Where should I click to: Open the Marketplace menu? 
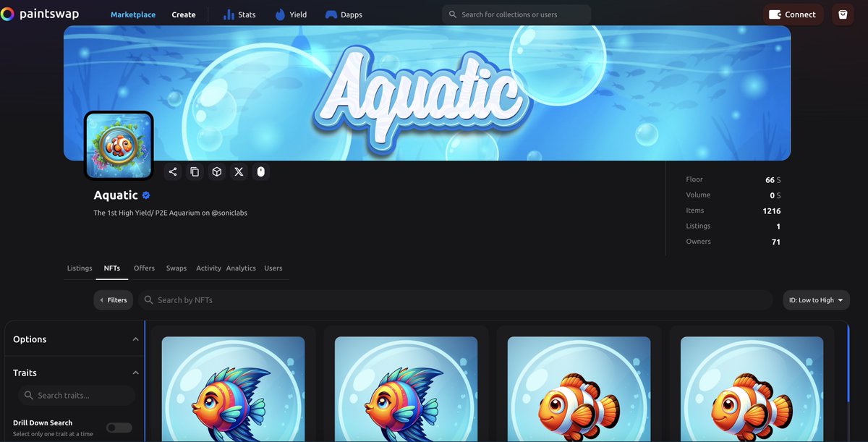pyautogui.click(x=133, y=14)
